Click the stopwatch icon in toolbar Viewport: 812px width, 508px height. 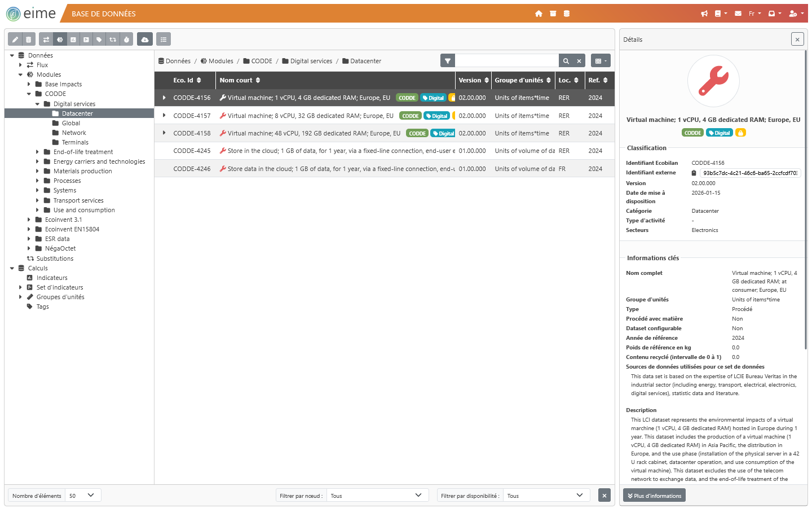coord(126,40)
